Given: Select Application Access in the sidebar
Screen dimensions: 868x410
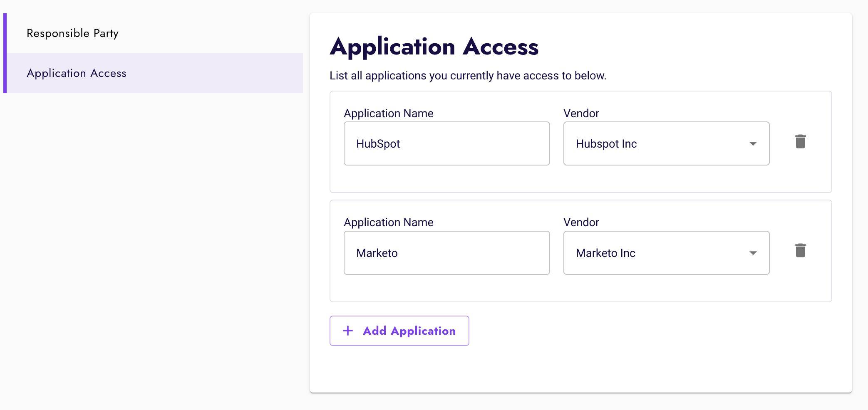Looking at the screenshot, I should pyautogui.click(x=77, y=73).
